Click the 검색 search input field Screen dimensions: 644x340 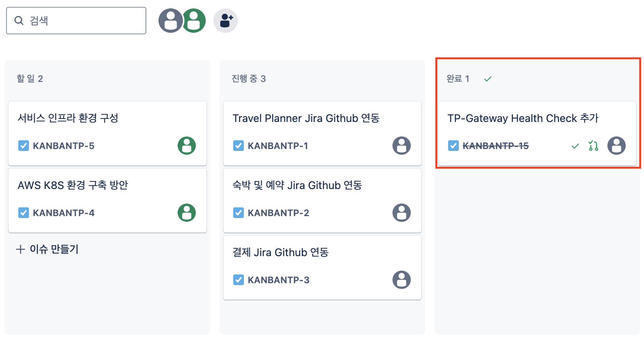[x=76, y=21]
